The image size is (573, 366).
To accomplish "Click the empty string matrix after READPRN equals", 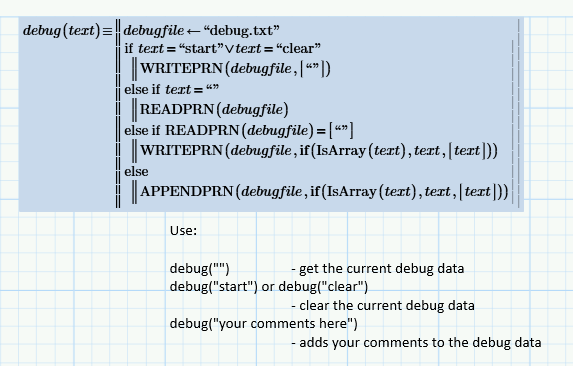I will pyautogui.click(x=341, y=130).
